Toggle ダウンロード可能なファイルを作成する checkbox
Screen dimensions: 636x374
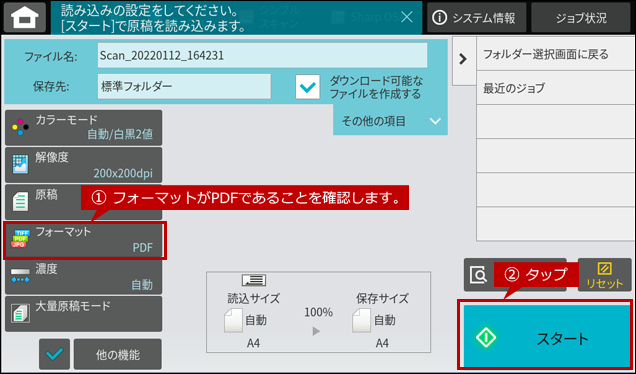coord(307,87)
